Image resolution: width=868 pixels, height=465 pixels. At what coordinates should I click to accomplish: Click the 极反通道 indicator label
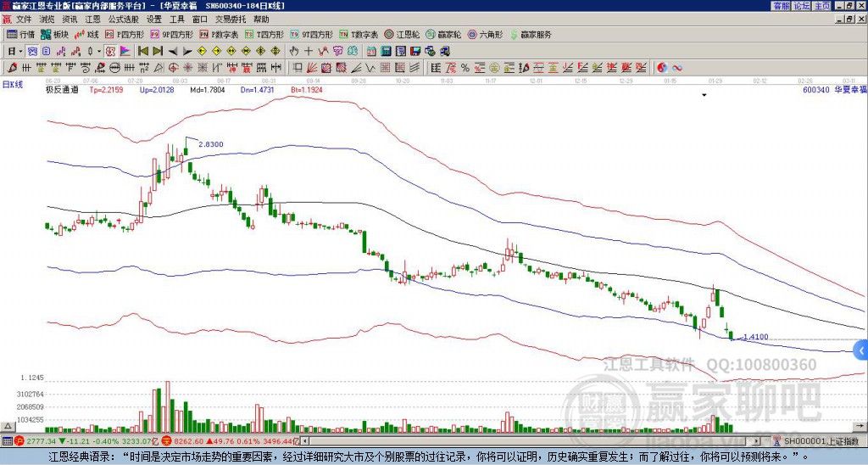62,90
